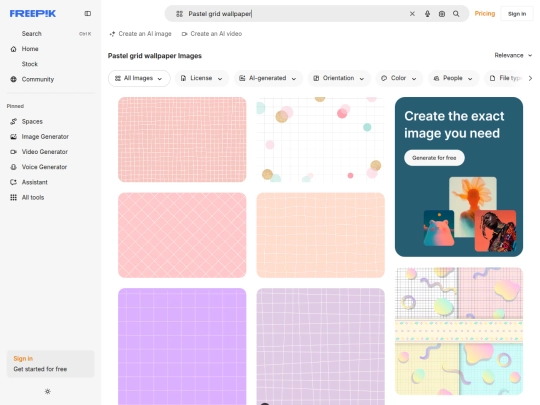
Task: Click the Spaces icon
Action: pos(13,122)
